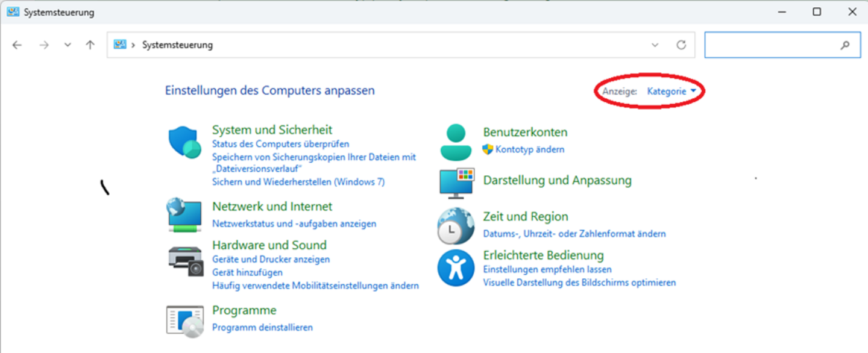Open Status des Computers überprüfen
This screenshot has height=353, width=868.
280,144
